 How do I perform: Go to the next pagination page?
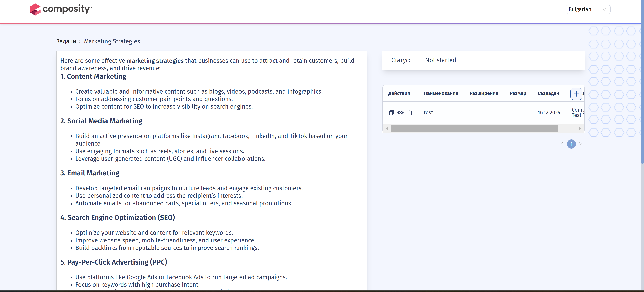[x=580, y=144]
